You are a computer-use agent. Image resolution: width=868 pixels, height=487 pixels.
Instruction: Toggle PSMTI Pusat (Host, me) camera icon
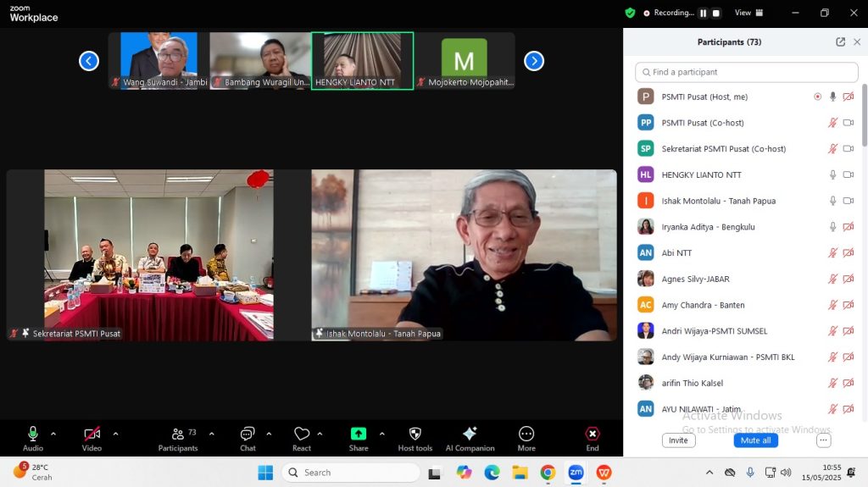pyautogui.click(x=848, y=97)
